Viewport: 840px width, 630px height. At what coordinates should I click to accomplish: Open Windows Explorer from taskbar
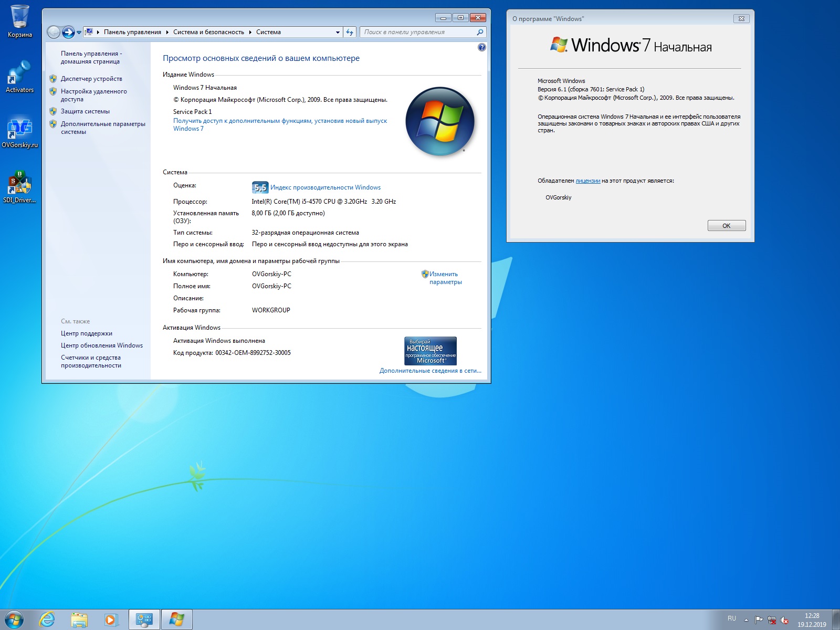(x=79, y=619)
